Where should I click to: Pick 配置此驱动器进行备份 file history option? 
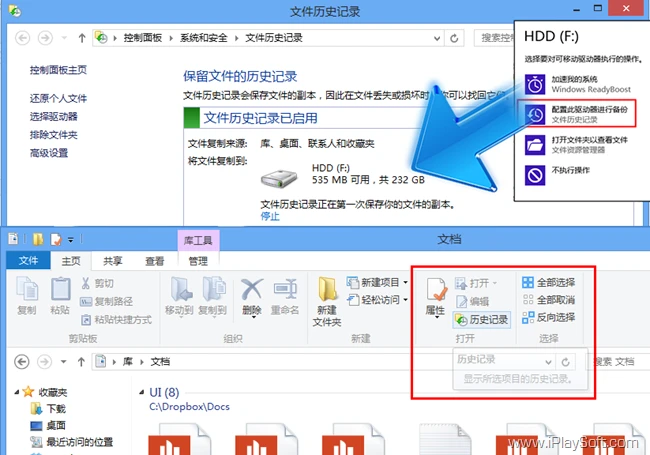pyautogui.click(x=576, y=113)
